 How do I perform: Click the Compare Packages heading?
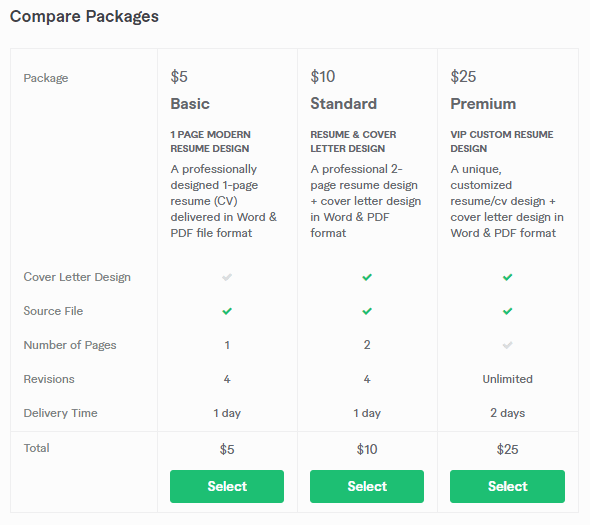click(x=84, y=17)
